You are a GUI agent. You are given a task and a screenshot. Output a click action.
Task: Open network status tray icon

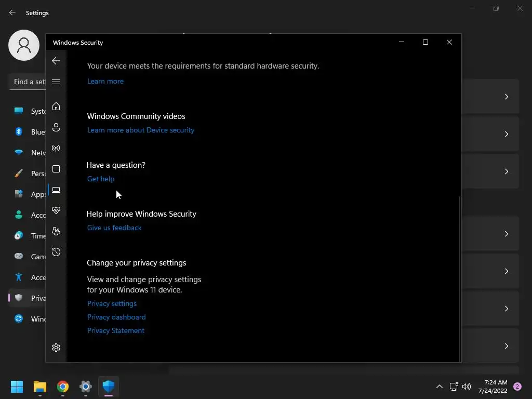pos(454,387)
